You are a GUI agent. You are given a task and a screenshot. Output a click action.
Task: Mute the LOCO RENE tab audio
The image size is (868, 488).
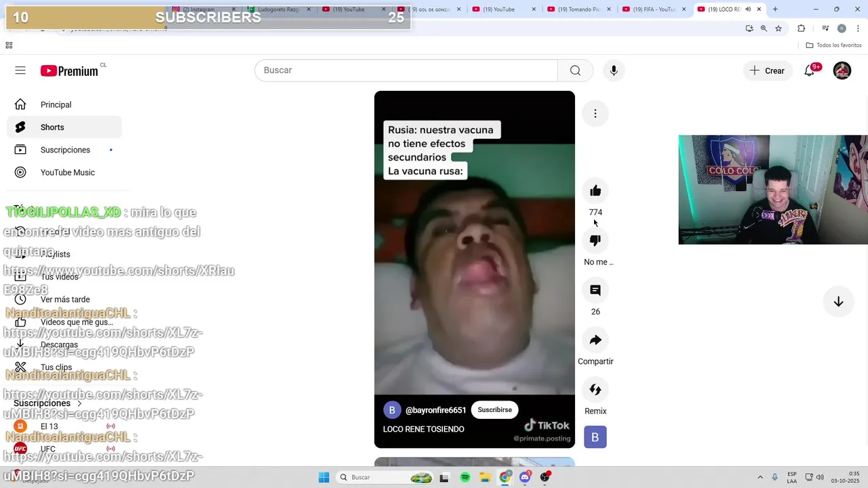(748, 9)
